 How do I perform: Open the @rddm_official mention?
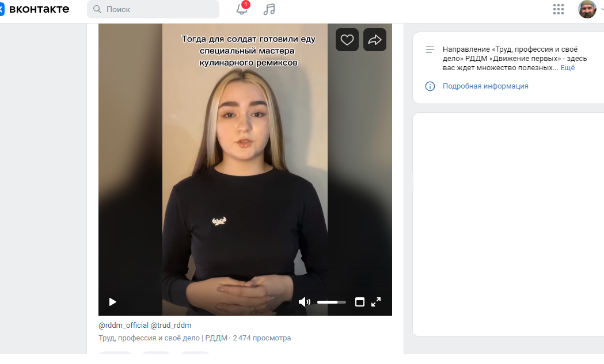tap(123, 325)
